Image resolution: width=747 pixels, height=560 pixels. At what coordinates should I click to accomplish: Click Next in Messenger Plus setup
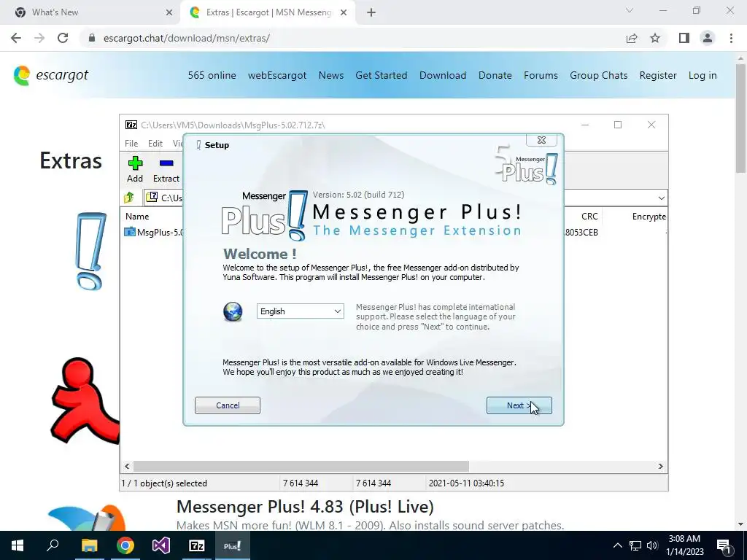click(519, 405)
